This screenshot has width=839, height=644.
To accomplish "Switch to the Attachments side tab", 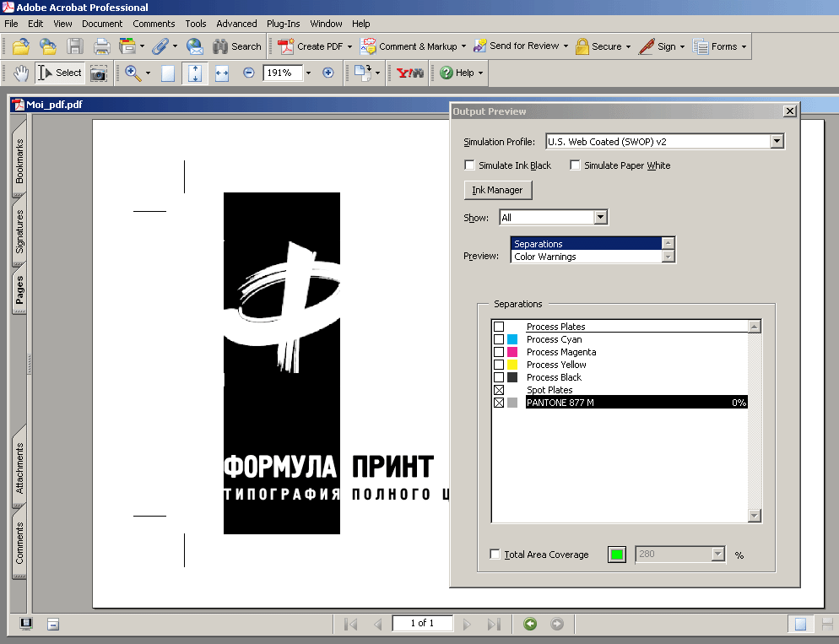I will pos(19,468).
